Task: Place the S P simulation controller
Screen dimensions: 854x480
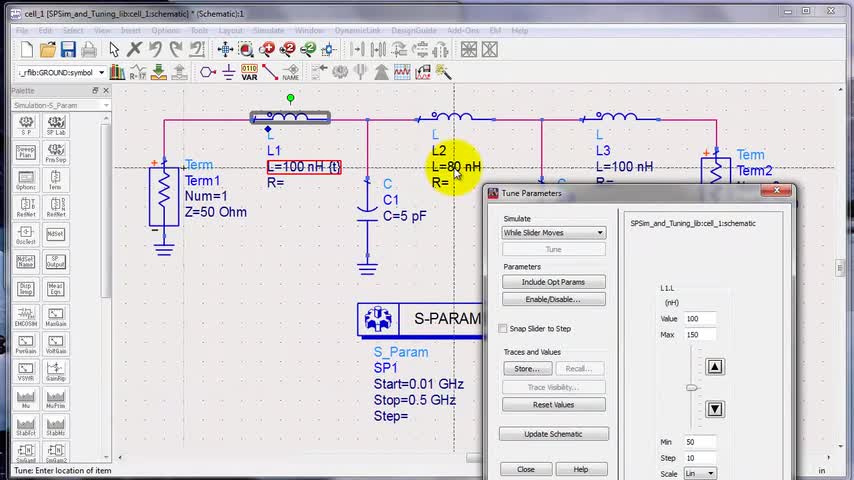Action: [26, 125]
